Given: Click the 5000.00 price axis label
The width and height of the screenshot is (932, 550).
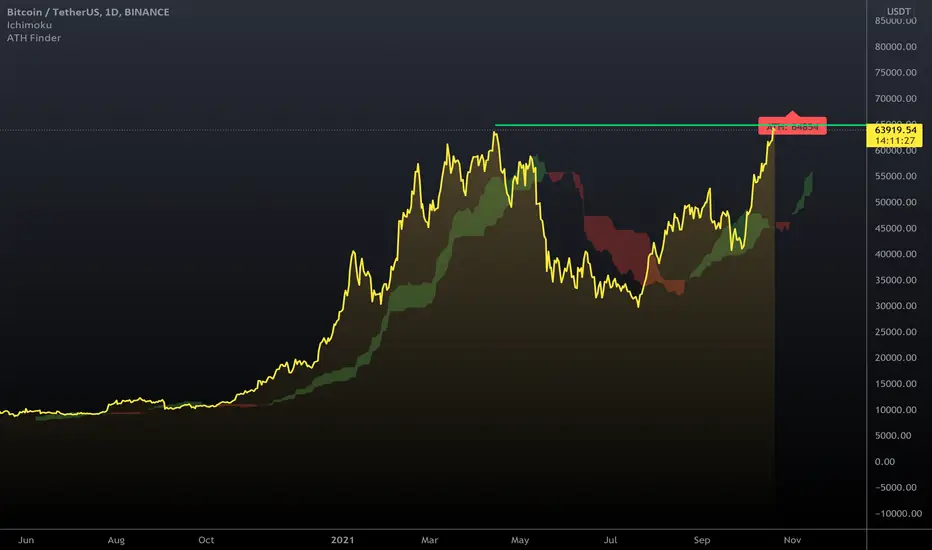Looking at the screenshot, I should click(x=893, y=435).
